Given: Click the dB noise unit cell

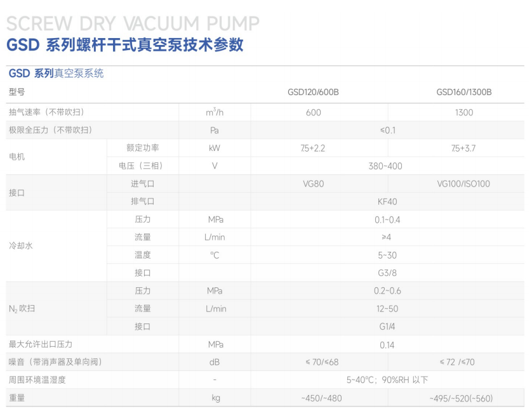Looking at the screenshot, I should coord(215,362).
